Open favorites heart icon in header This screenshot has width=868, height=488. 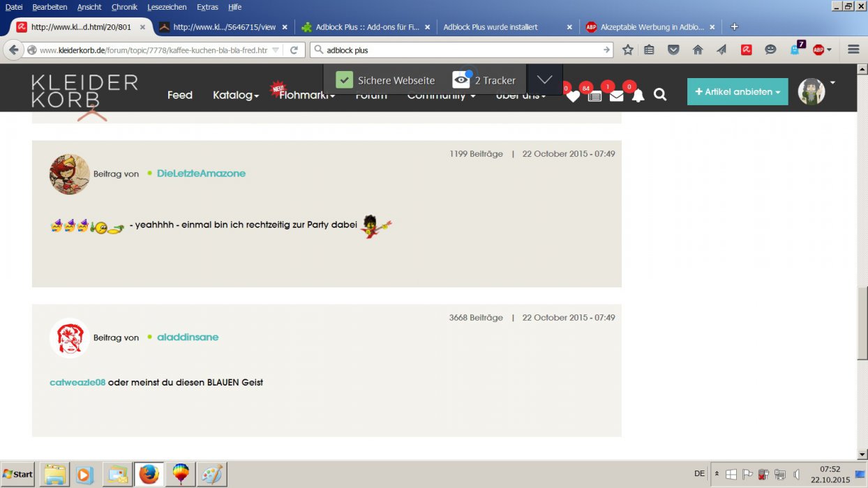click(x=573, y=96)
